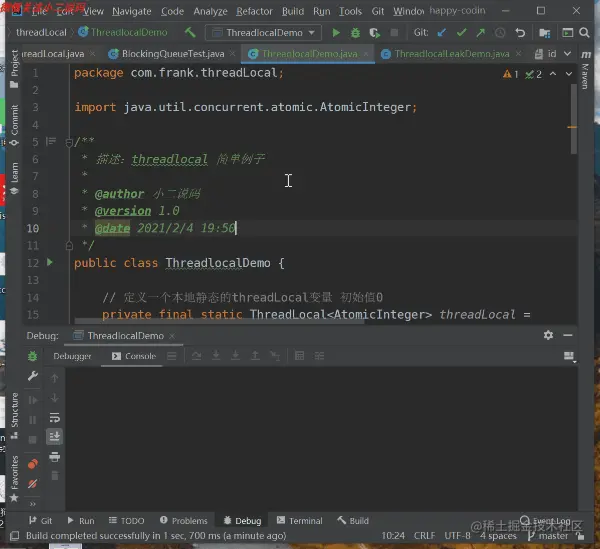
Task: Collapse the Javadoc comment fold at line 5
Action: pos(69,143)
